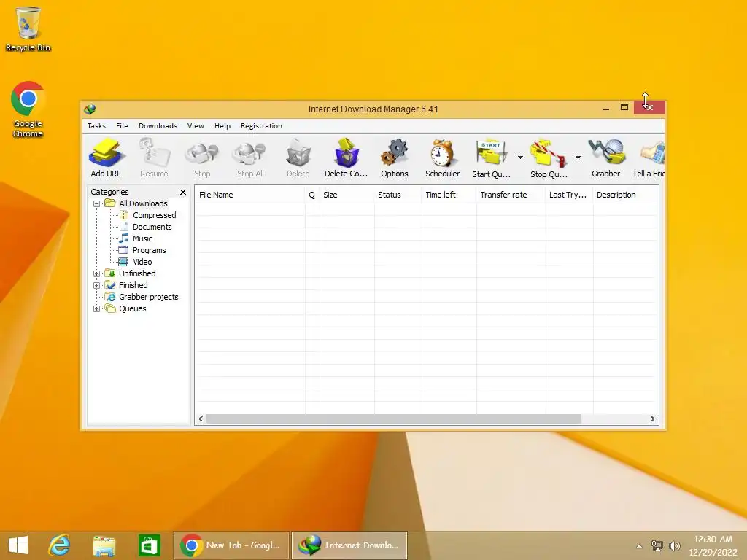Sort by the Status column header
Screen dimensions: 747x560
click(398, 195)
